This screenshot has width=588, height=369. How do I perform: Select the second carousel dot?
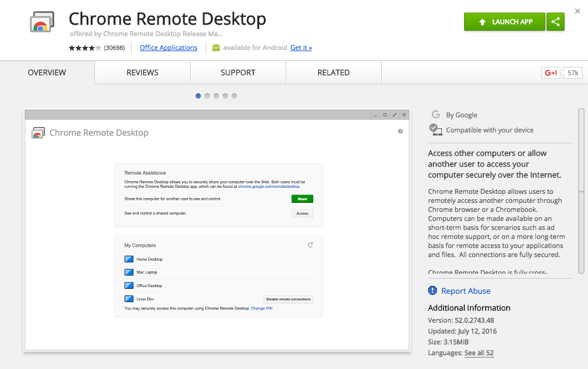207,96
